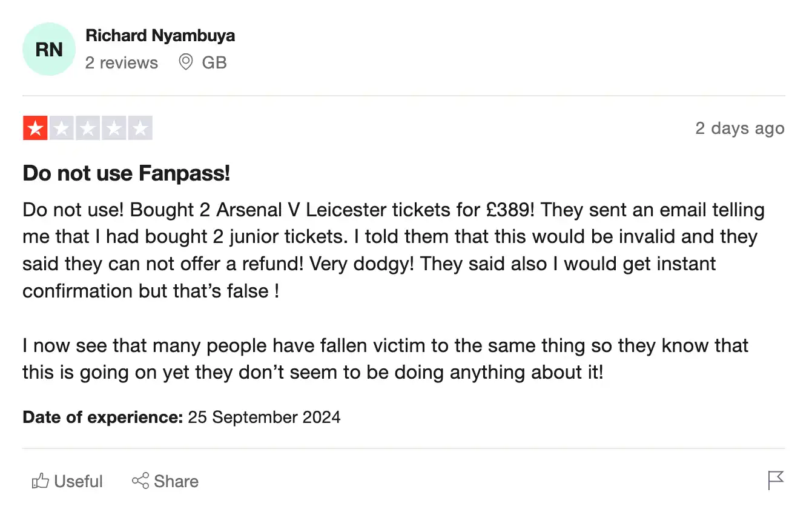Mark this review as Useful
Viewport: 812px width, 512px height.
(x=67, y=480)
